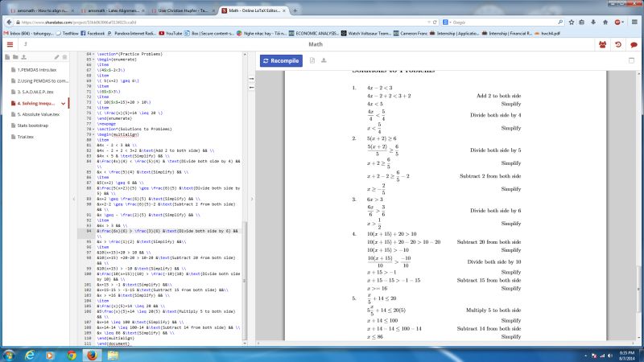Image resolution: width=644 pixels, height=362 pixels.
Task: Open file 1.PEMDAS Intro.tex
Action: 36,70
